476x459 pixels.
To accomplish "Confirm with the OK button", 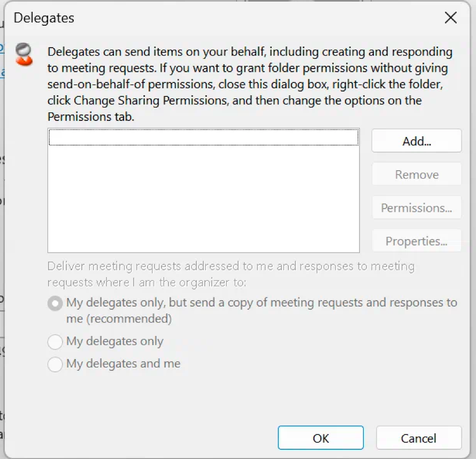I will [x=320, y=438].
